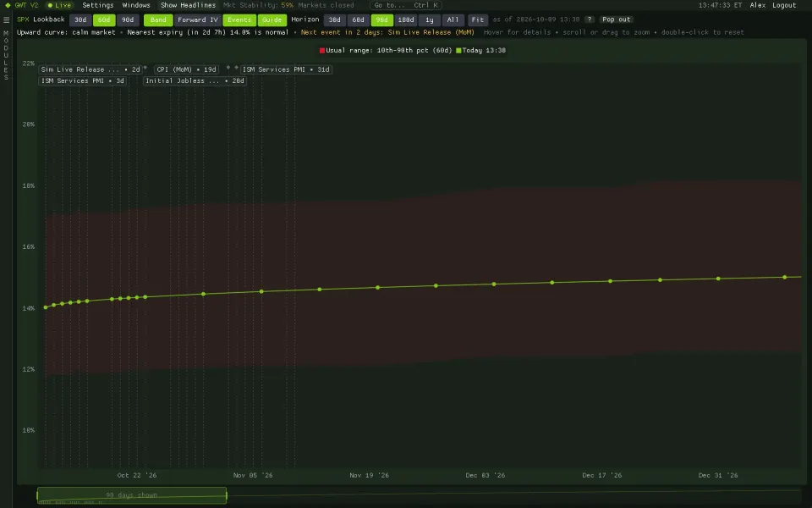Click the Mkt Stability 59% readout
This screenshot has width=812, height=508.
tap(259, 5)
